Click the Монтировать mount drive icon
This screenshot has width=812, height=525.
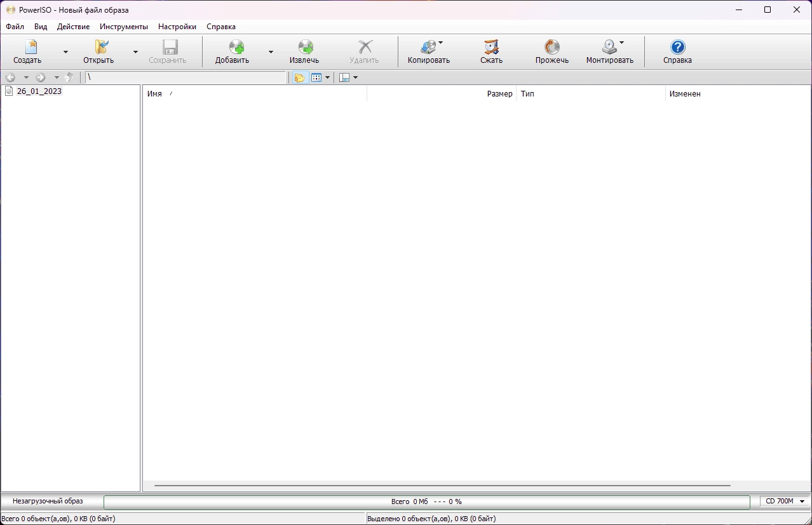point(609,47)
